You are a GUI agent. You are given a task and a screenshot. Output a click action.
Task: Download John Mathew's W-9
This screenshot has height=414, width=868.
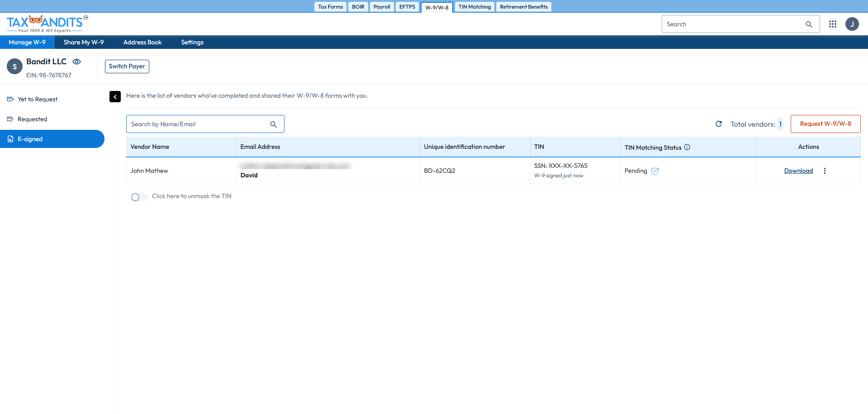(x=798, y=171)
